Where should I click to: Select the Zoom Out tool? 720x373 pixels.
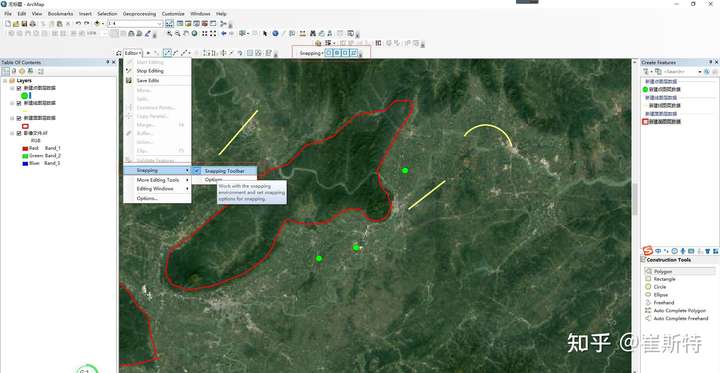177,34
